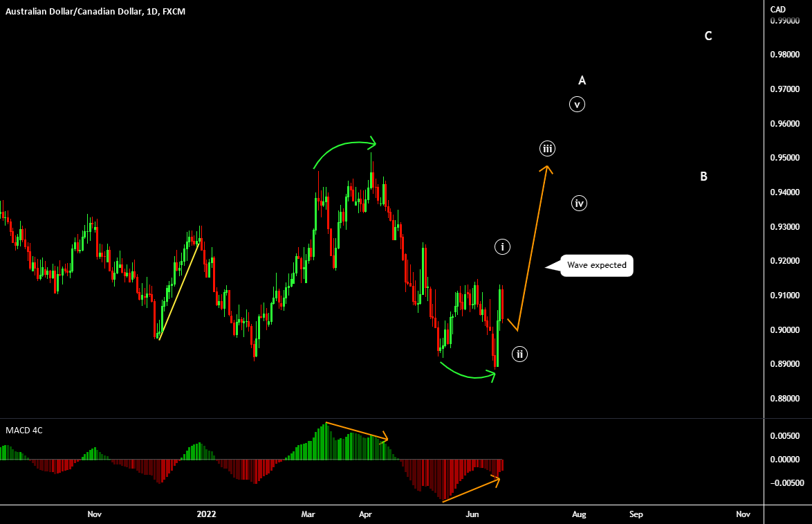This screenshot has height=524, width=812.
Task: Click the 2022 label on time axis
Action: [x=206, y=514]
